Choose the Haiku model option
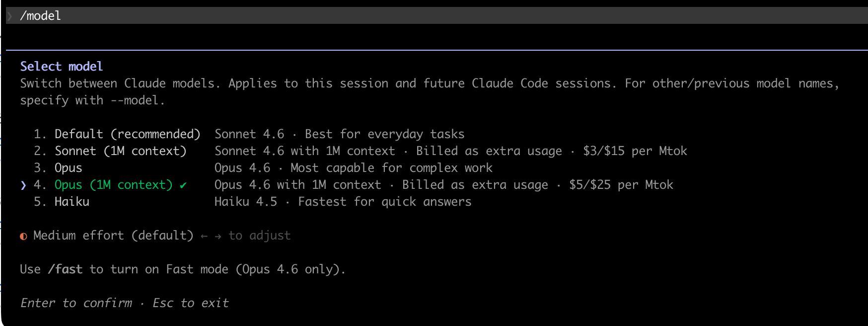Screen dimensions: 868x326 pos(72,202)
